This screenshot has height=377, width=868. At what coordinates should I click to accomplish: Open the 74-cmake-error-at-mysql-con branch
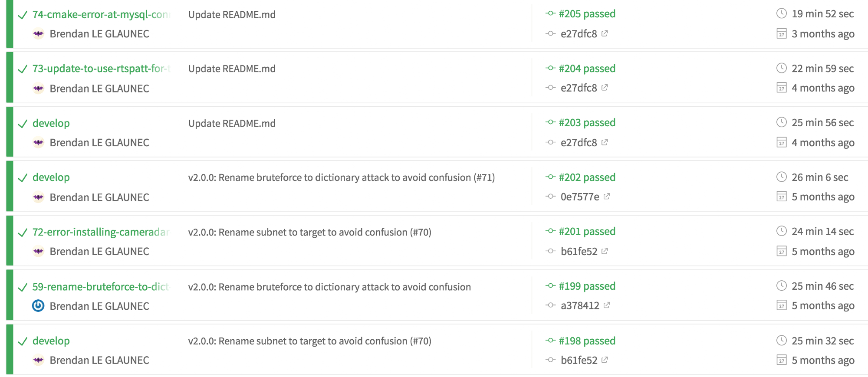pos(101,15)
